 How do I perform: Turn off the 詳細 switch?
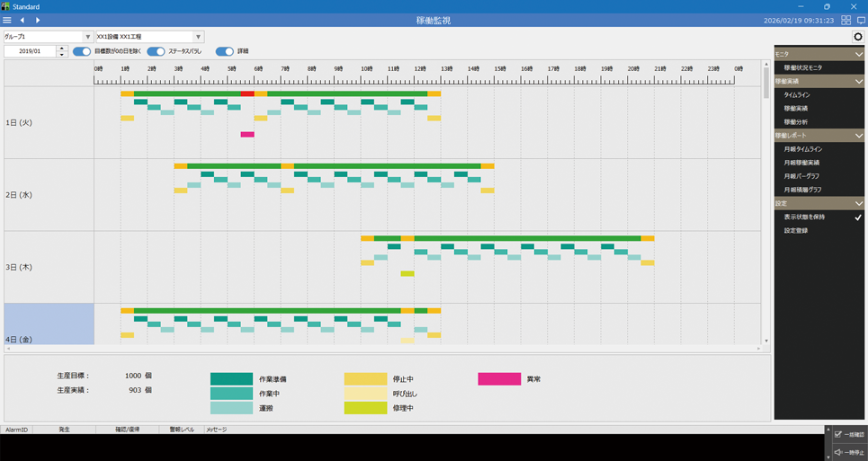(225, 51)
